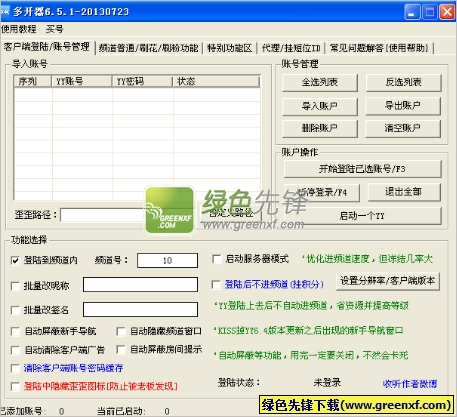Check 自动隐藏频道窗口 option
Screen dimensions: 457x417
coord(121,331)
